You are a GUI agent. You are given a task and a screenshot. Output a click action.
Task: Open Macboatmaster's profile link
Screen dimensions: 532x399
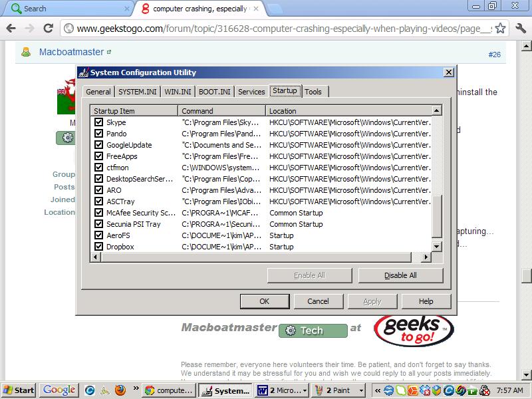72,52
